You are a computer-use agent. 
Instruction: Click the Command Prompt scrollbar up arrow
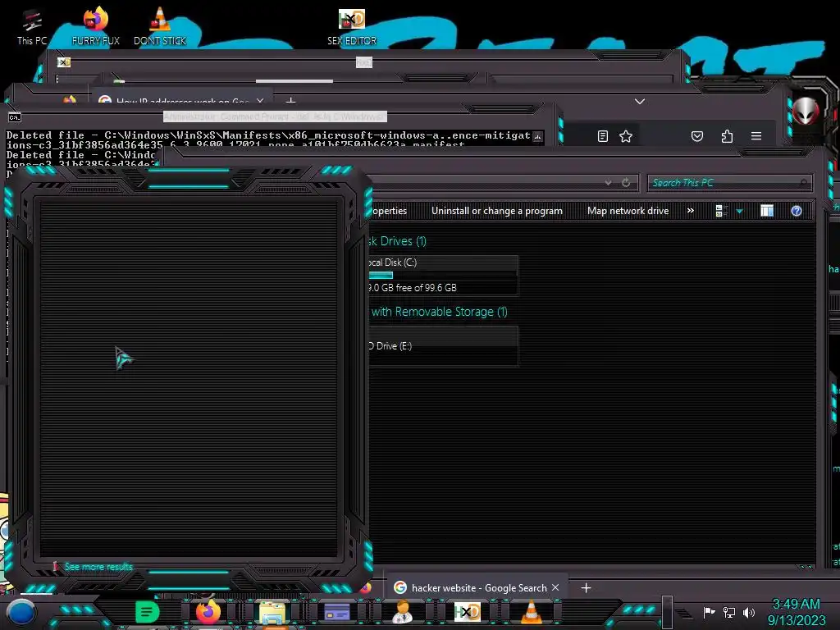pyautogui.click(x=537, y=136)
